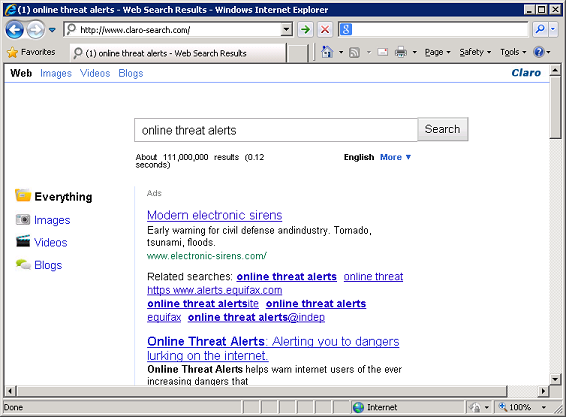Screen dimensions: 566x417
Task: Click the Claro logo link
Action: (526, 73)
